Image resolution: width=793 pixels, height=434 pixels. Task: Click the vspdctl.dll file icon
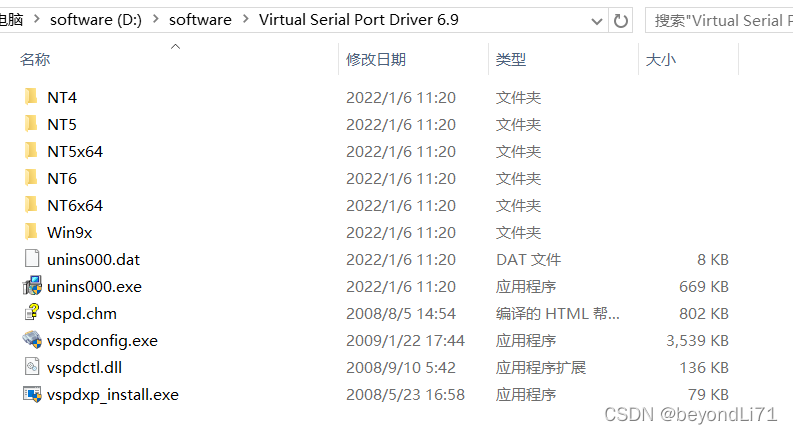point(32,367)
